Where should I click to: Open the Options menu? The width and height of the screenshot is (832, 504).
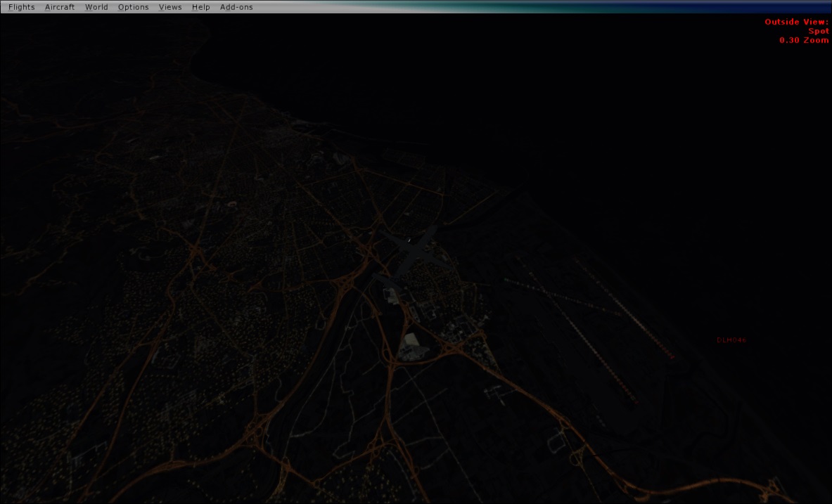pyautogui.click(x=133, y=7)
